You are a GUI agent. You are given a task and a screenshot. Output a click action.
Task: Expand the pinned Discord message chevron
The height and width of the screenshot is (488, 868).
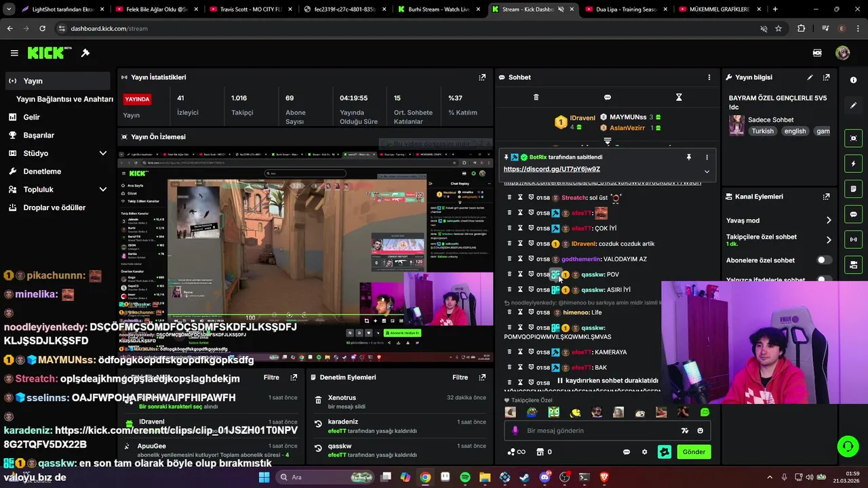(x=707, y=171)
